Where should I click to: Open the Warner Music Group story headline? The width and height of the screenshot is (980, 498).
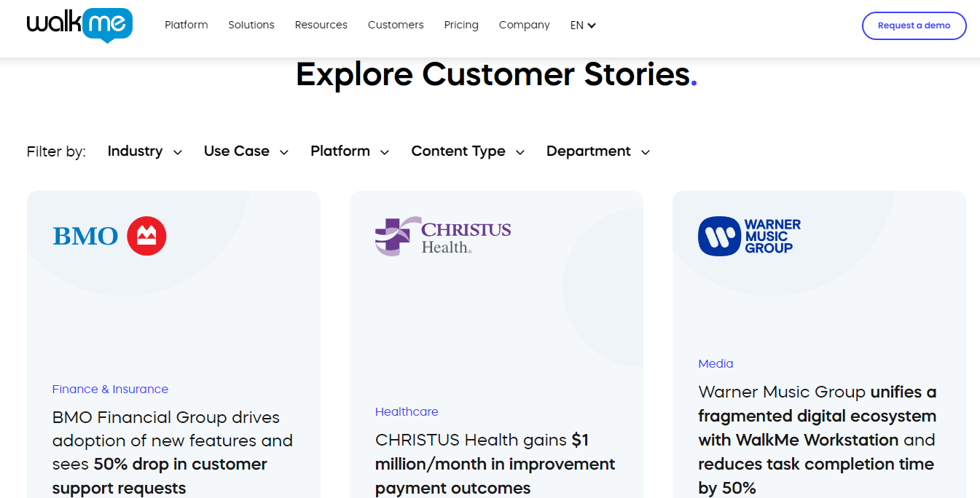(818, 440)
